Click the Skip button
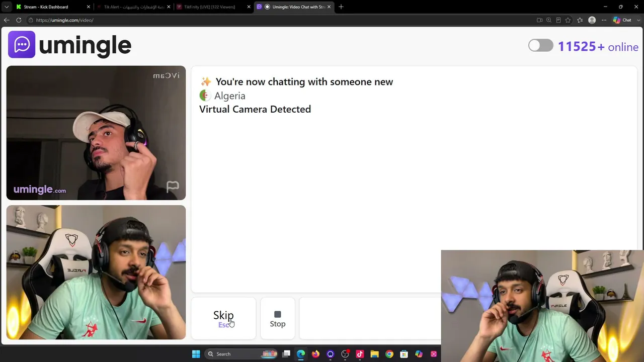 (223, 319)
